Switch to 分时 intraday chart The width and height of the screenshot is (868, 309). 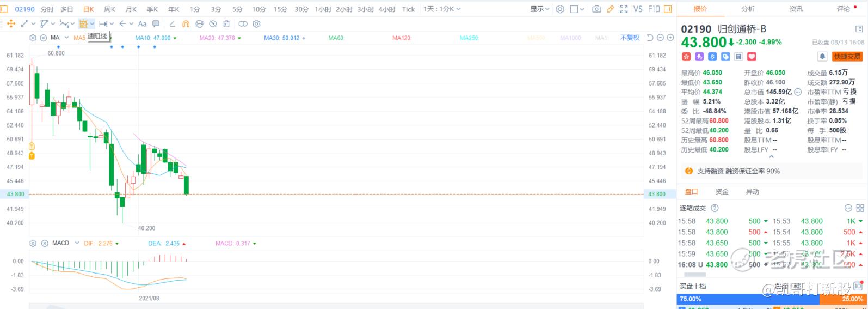click(x=47, y=9)
